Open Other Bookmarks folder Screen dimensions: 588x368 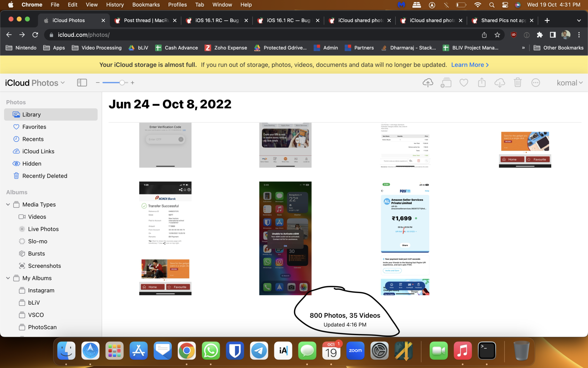(559, 48)
